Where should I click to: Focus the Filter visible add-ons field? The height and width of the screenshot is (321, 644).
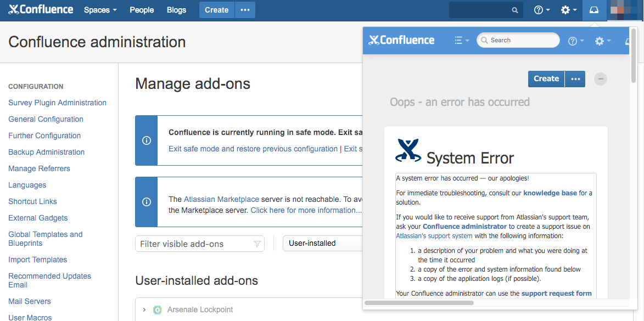[200, 244]
